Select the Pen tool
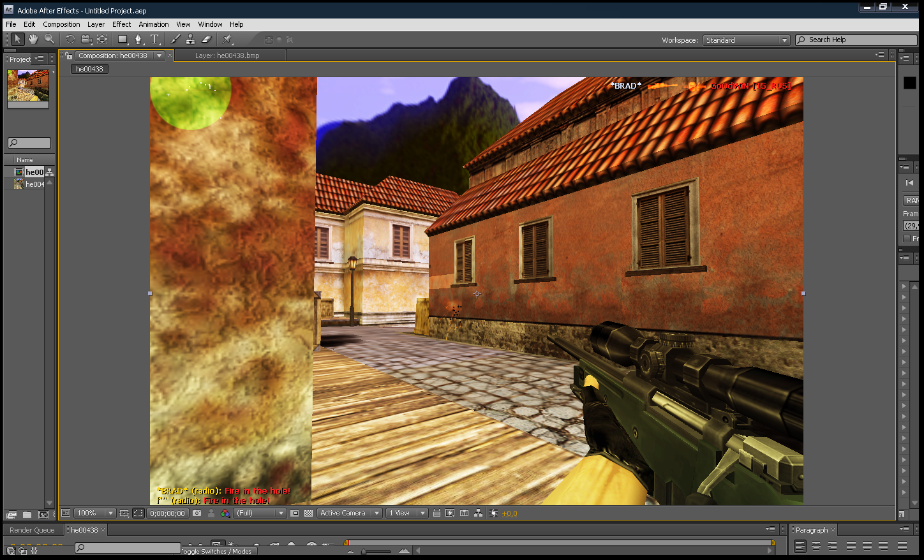Viewport: 924px width, 560px height. [138, 40]
